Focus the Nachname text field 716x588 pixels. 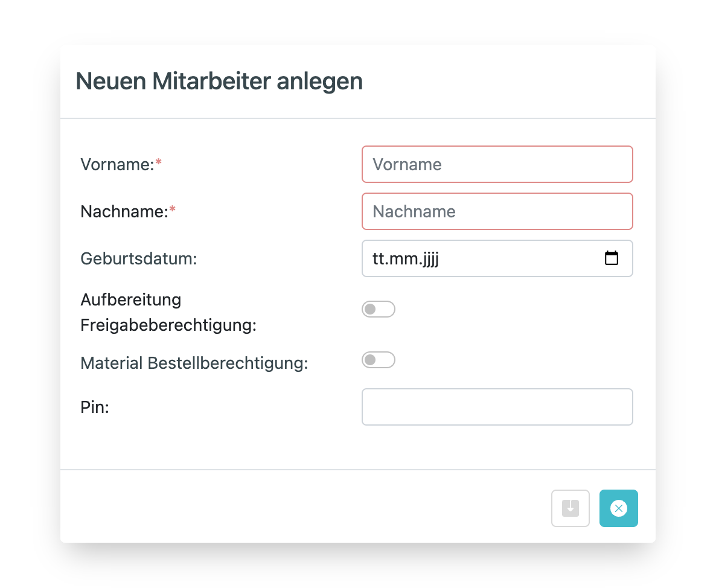(x=497, y=211)
